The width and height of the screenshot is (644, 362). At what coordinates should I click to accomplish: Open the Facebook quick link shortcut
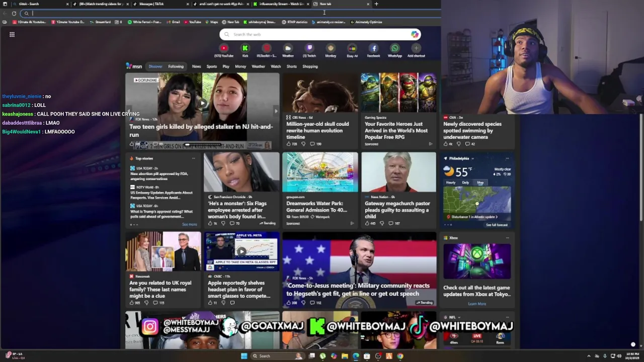click(x=373, y=48)
